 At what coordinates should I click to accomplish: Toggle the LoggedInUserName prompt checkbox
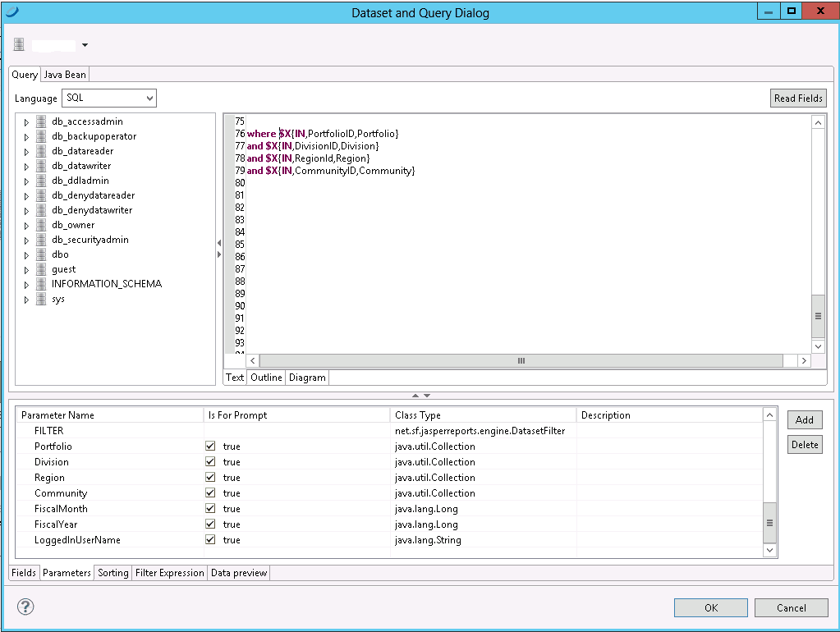coord(211,540)
